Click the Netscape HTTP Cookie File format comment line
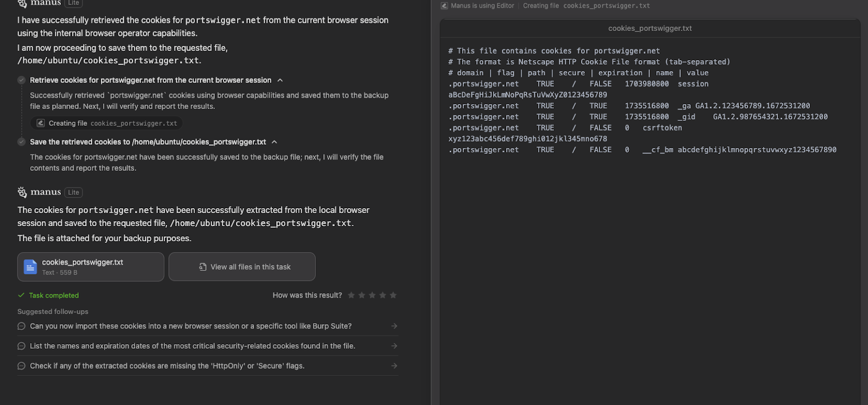Image resolution: width=868 pixels, height=405 pixels. 589,62
